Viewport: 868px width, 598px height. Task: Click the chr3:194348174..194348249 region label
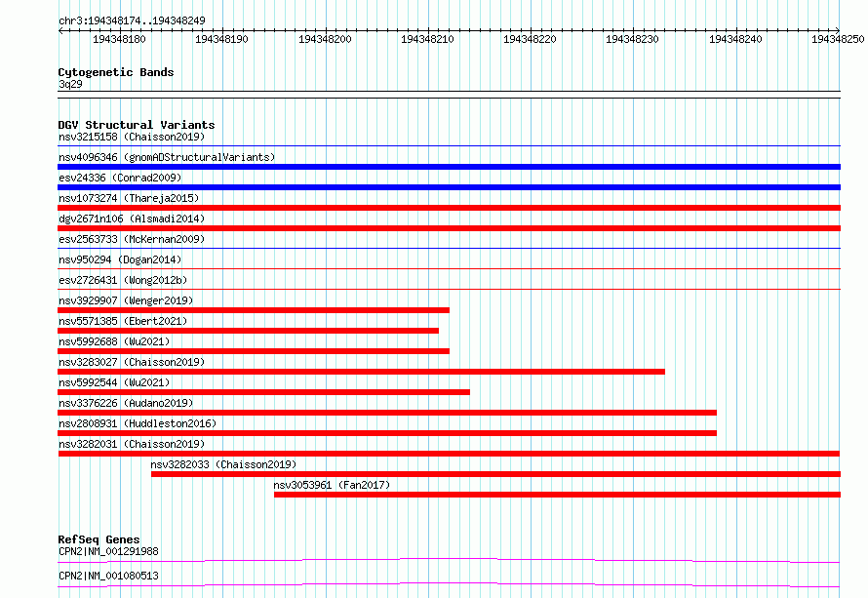tap(132, 20)
